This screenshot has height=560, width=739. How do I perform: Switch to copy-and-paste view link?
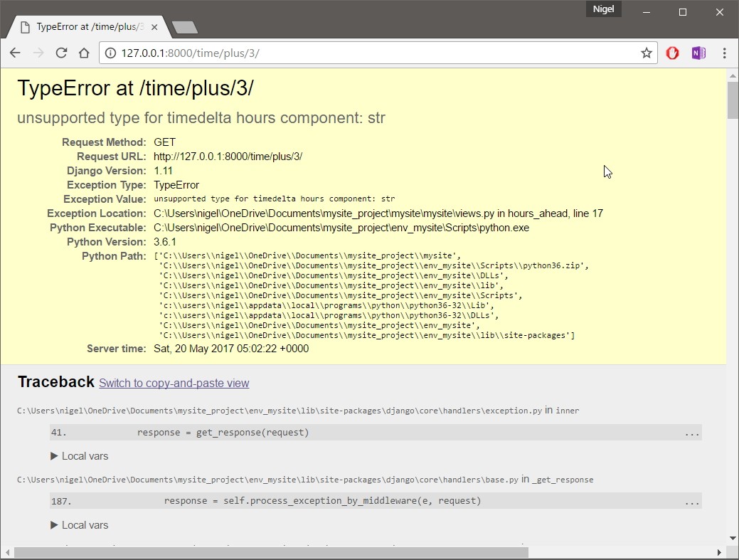coord(174,384)
